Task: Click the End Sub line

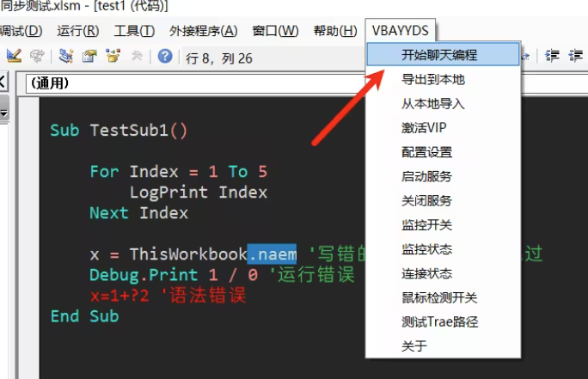Action: point(84,316)
